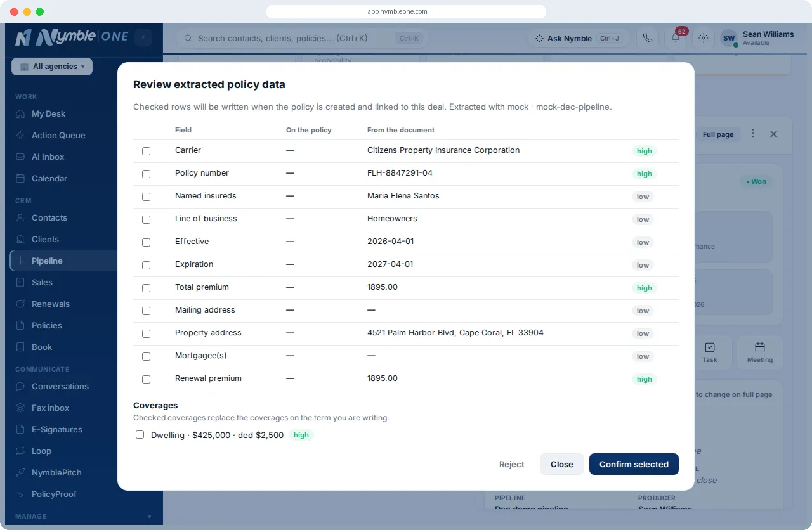This screenshot has width=812, height=530.
Task: Click the Ask Nymble sparkle icon
Action: (539, 39)
